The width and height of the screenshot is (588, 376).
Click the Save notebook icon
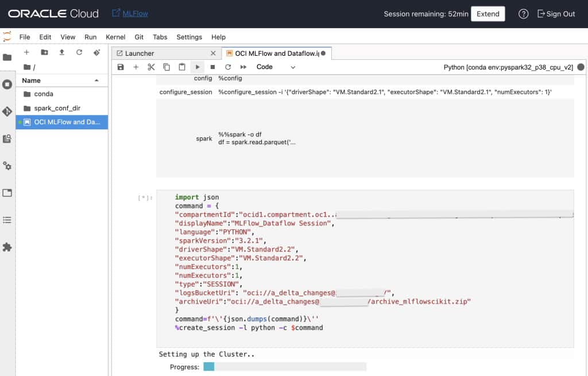pyautogui.click(x=121, y=67)
